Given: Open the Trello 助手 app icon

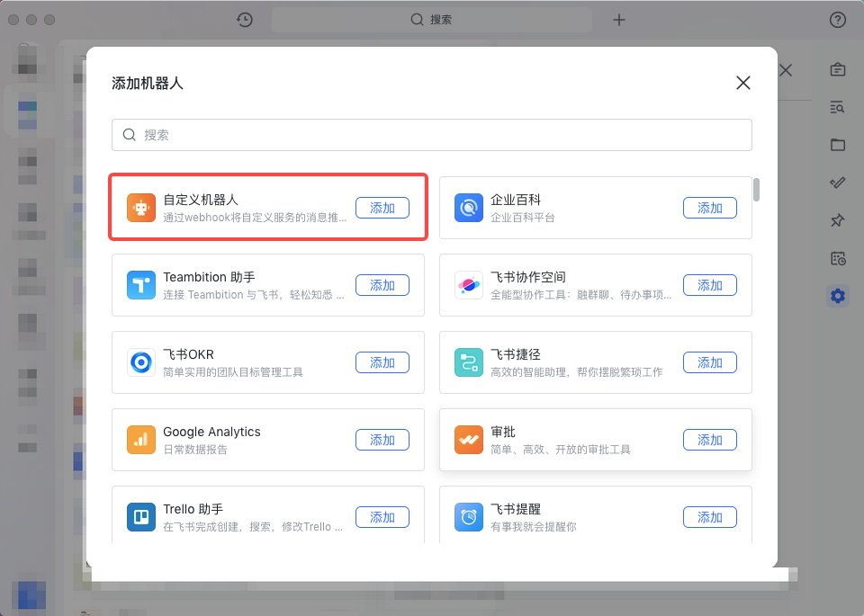Looking at the screenshot, I should click(139, 517).
